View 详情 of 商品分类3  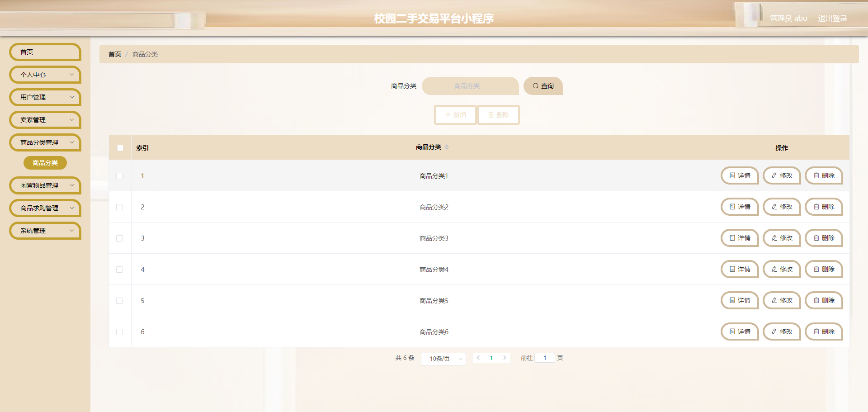click(740, 238)
